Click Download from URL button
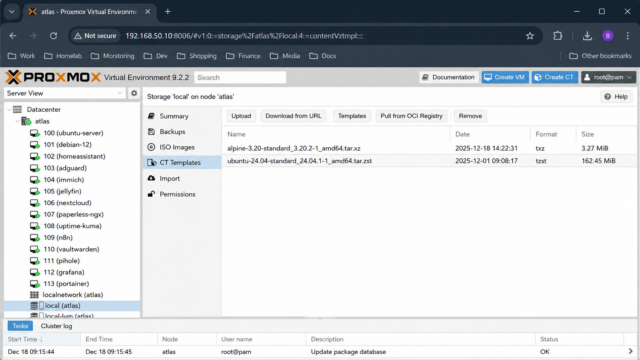Viewport: 640px width, 360px height. pos(293,116)
